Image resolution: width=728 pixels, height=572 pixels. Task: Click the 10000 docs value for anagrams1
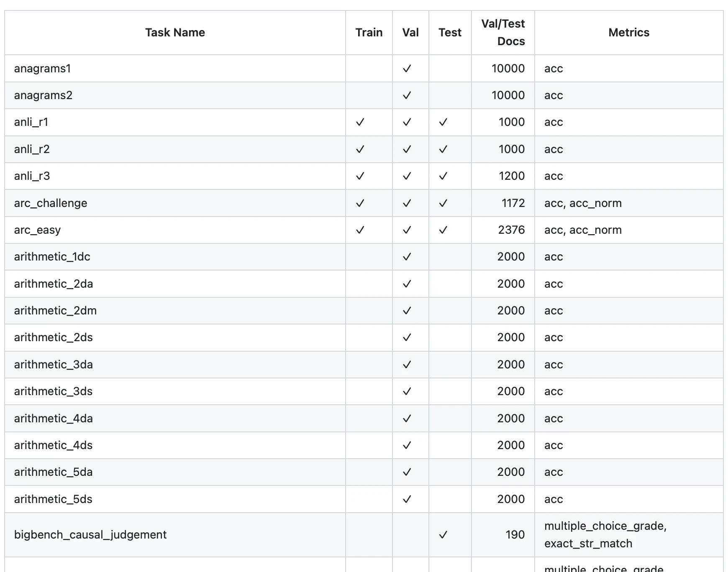(x=508, y=69)
